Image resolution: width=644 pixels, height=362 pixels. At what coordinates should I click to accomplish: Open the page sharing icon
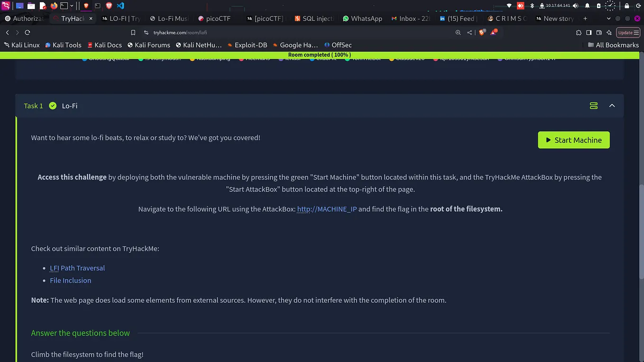469,32
